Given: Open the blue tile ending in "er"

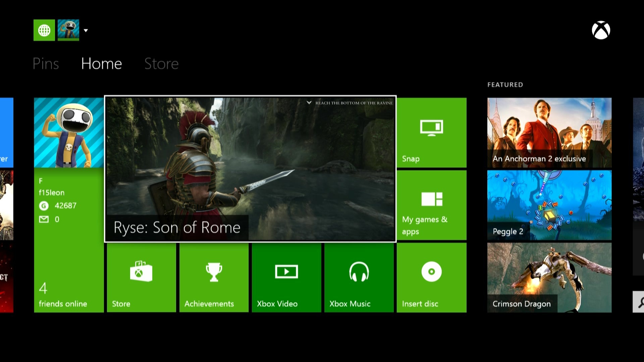Looking at the screenshot, I should [x=7, y=133].
